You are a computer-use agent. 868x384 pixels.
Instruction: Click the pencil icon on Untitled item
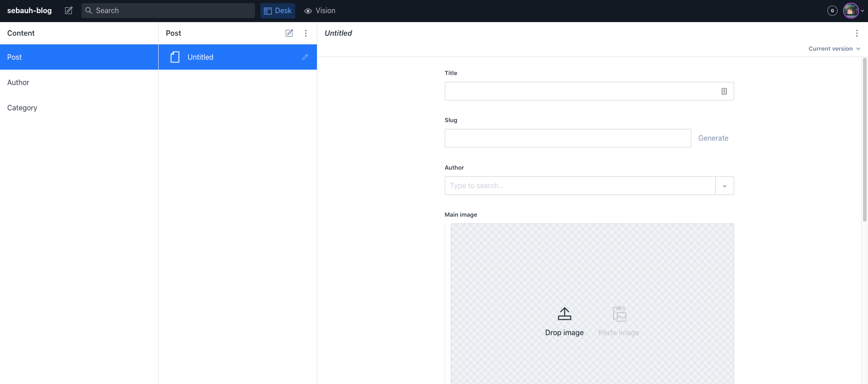click(x=305, y=57)
